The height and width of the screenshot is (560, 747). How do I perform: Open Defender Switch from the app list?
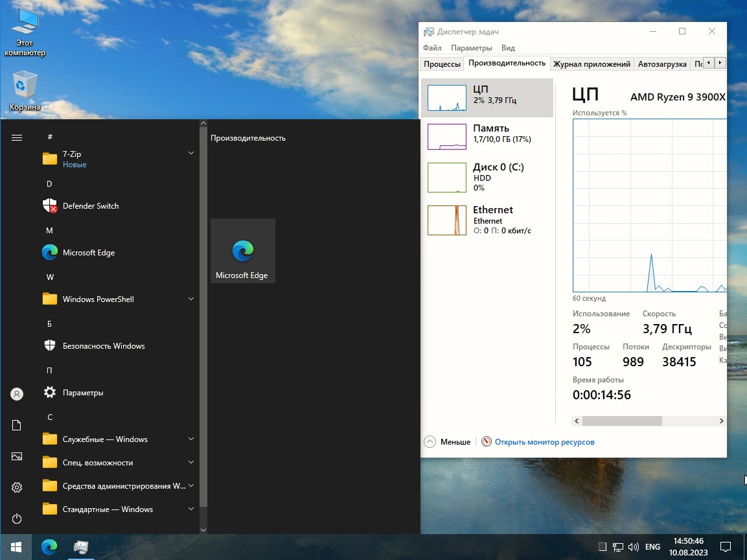90,206
